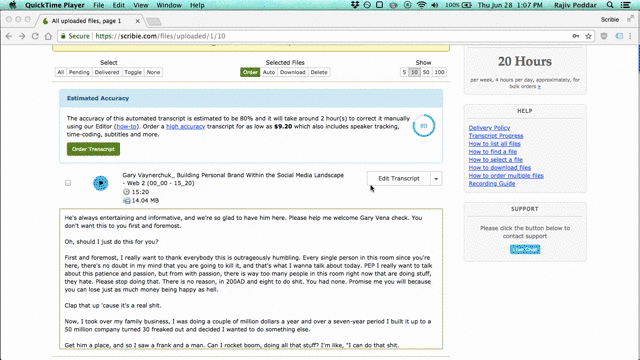The width and height of the screenshot is (640, 360).
Task: Click the Auto button
Action: 269,72
